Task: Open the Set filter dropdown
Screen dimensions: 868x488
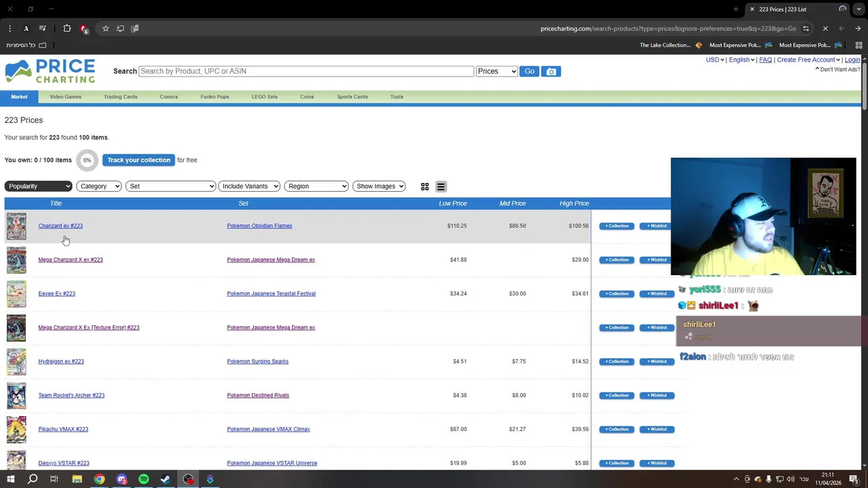Action: point(170,186)
